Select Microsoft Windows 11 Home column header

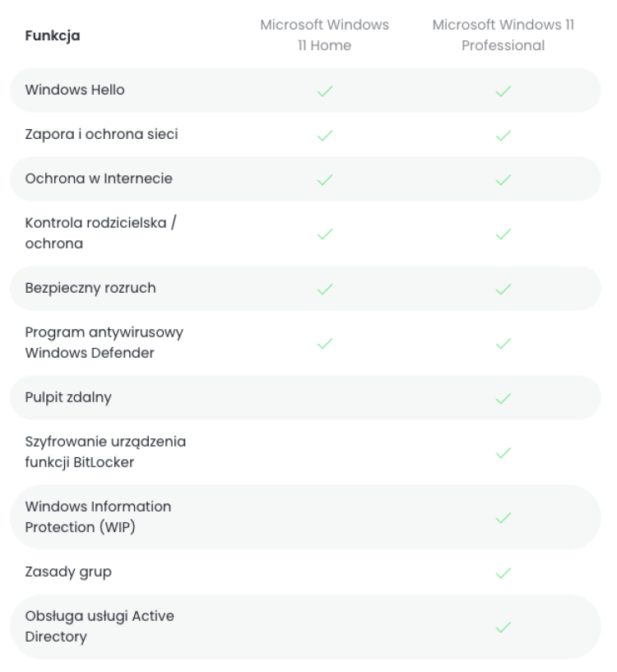325,35
